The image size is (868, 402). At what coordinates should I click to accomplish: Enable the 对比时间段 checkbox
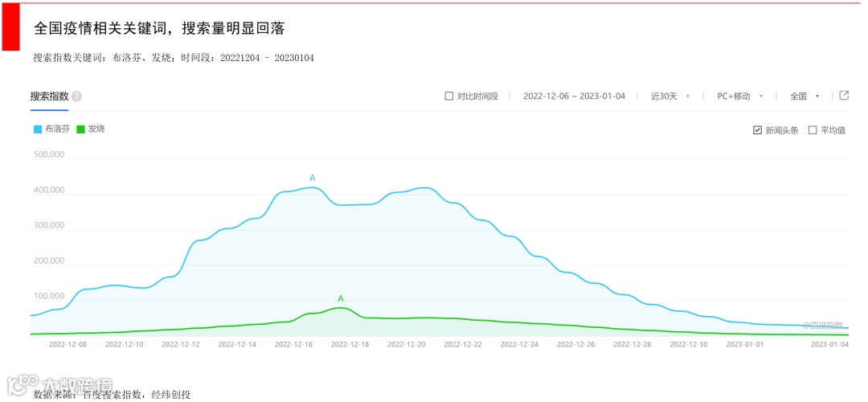(449, 96)
